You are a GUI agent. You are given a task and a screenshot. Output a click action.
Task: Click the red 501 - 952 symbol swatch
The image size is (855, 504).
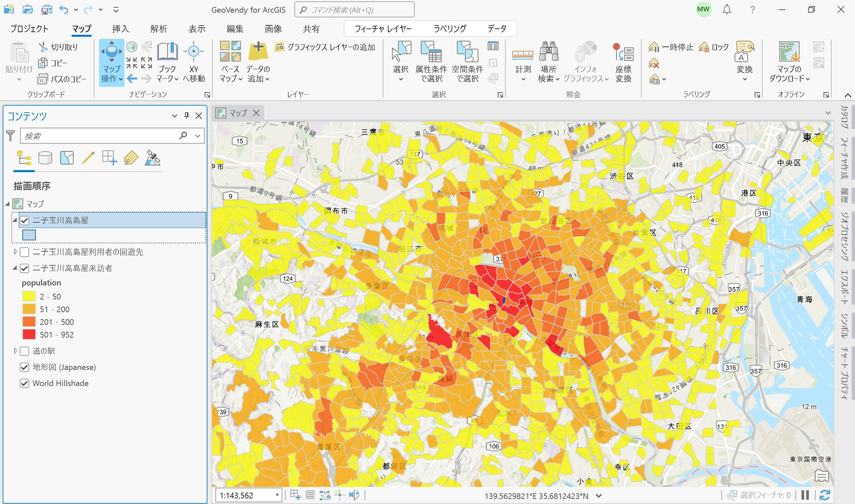[x=29, y=335]
